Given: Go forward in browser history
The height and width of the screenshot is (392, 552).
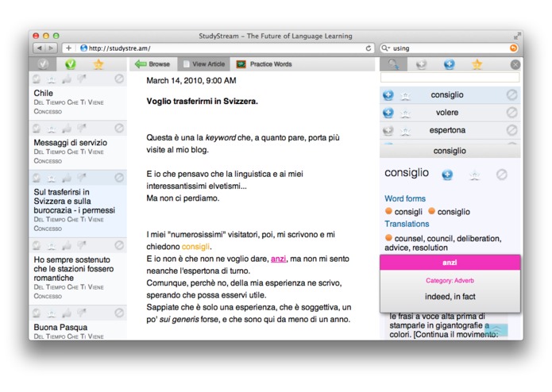Looking at the screenshot, I should pyautogui.click(x=51, y=48).
